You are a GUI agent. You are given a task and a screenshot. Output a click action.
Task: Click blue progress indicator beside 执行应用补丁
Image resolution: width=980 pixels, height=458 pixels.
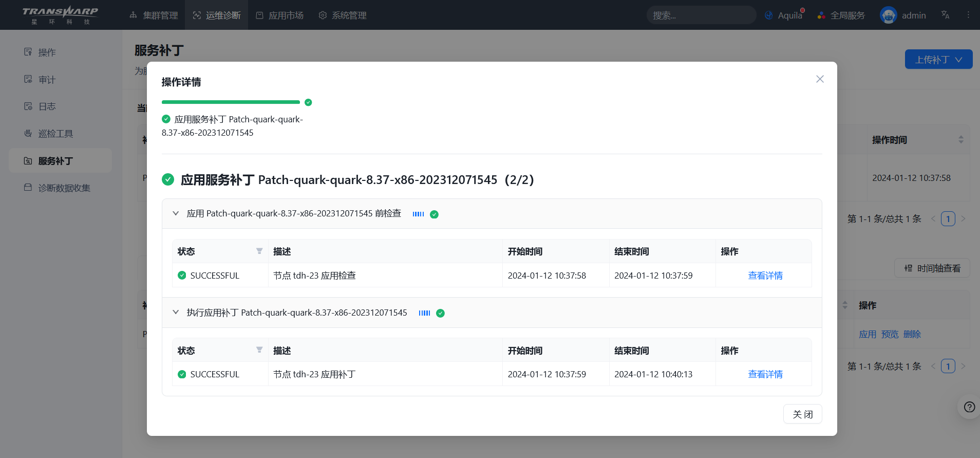click(424, 313)
